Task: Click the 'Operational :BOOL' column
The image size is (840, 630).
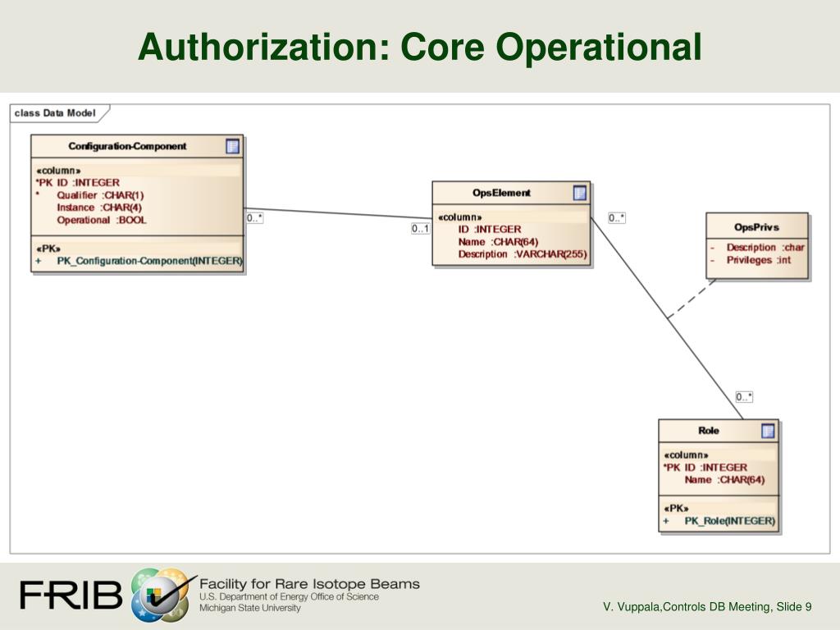Action: click(101, 220)
